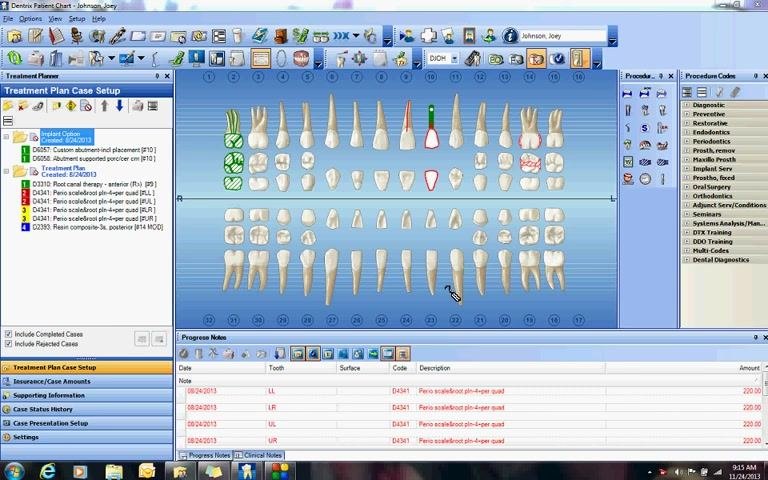Open the red Ledger book icon

pos(56,36)
